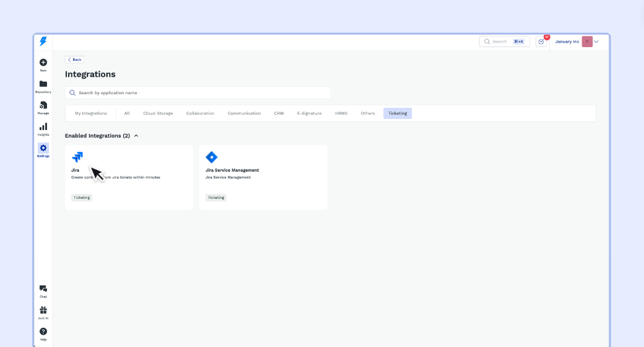644x347 pixels.
Task: Open the Chat icon in sidebar
Action: (x=43, y=289)
